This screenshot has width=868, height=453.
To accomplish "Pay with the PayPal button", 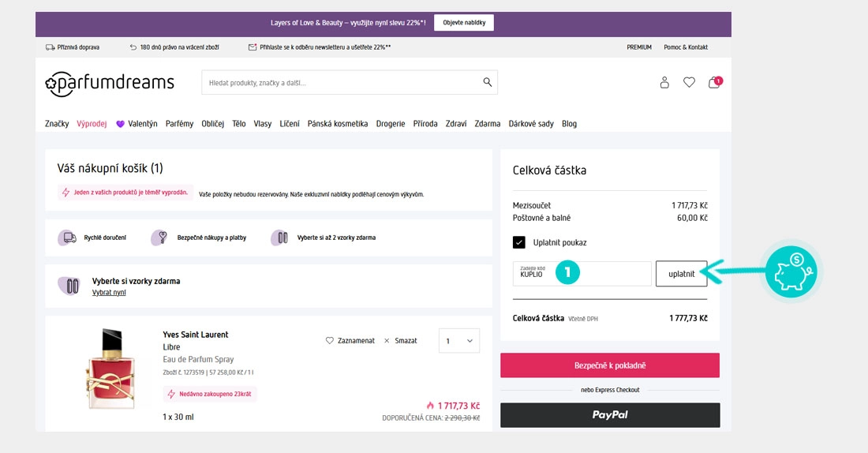I will [x=610, y=415].
